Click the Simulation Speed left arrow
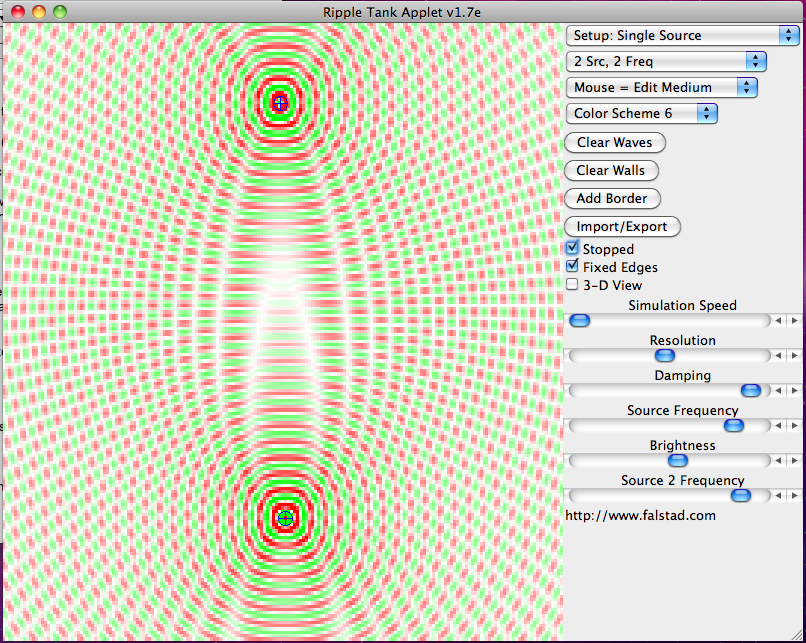 click(779, 321)
